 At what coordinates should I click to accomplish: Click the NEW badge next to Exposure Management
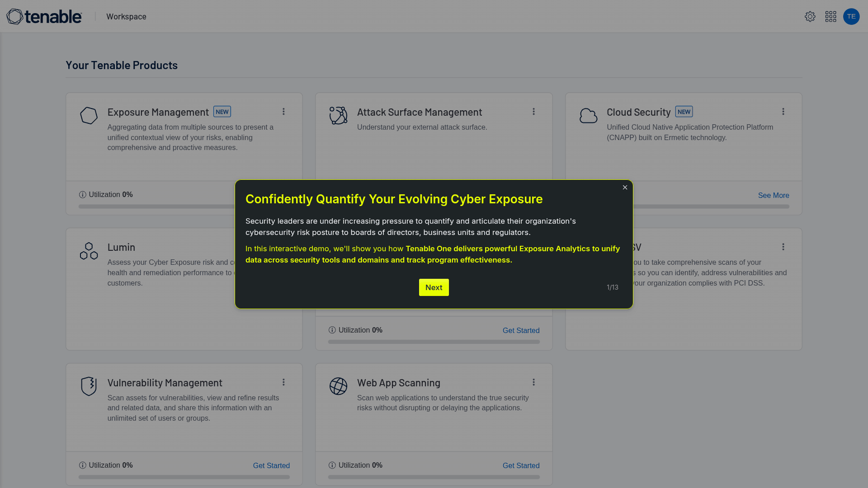222,112
